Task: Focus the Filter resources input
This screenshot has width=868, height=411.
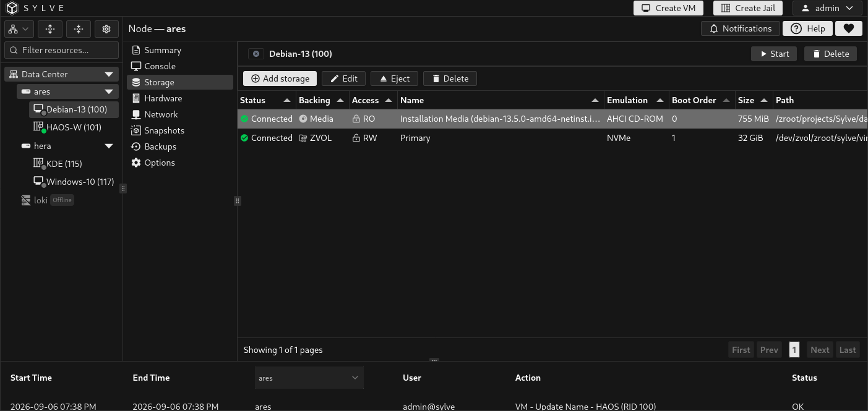Action: click(x=61, y=50)
